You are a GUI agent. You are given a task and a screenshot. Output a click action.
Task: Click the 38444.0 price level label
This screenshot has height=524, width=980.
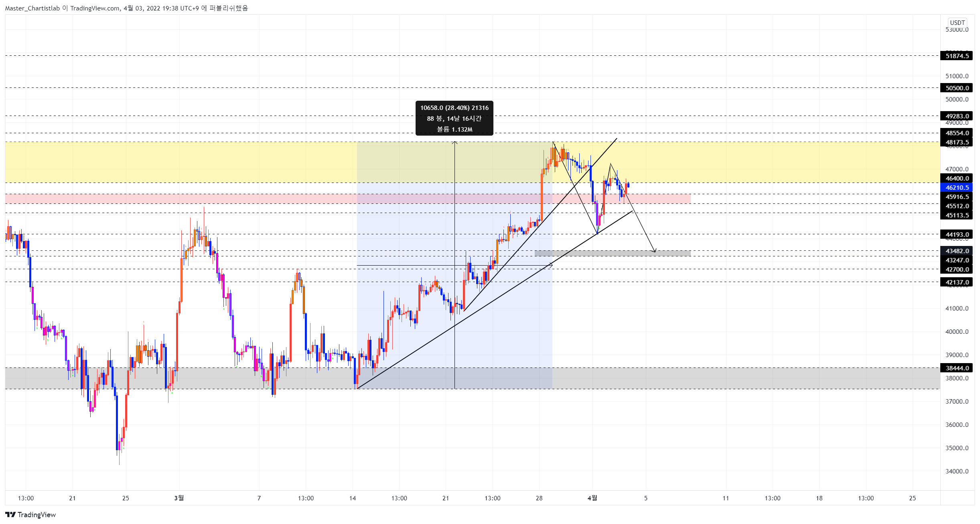(957, 368)
